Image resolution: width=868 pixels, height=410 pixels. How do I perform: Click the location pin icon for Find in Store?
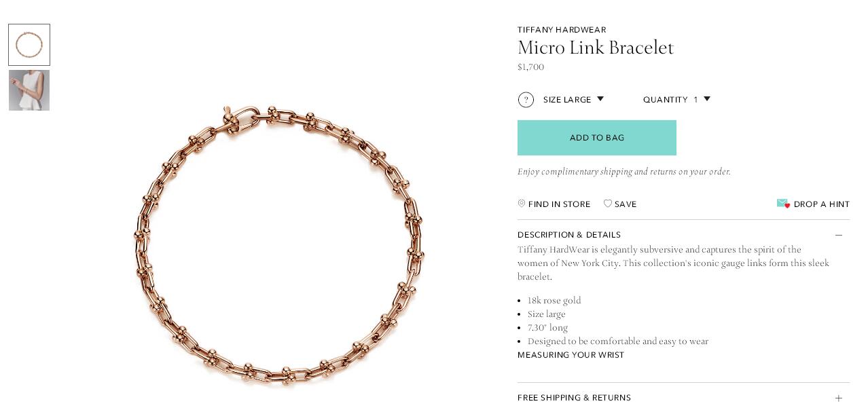[x=522, y=204]
